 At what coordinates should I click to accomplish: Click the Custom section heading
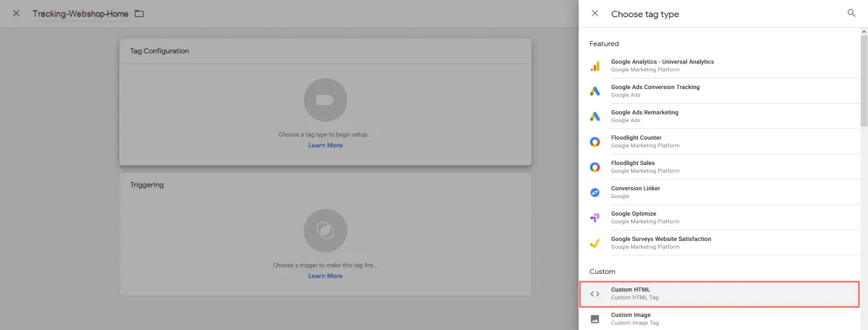[x=602, y=271]
